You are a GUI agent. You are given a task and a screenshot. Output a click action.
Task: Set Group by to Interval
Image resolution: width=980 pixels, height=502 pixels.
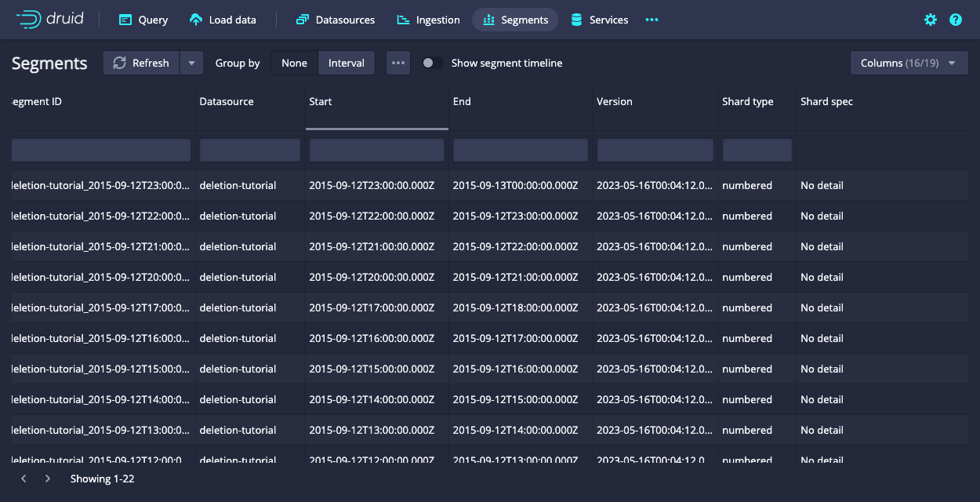point(346,63)
